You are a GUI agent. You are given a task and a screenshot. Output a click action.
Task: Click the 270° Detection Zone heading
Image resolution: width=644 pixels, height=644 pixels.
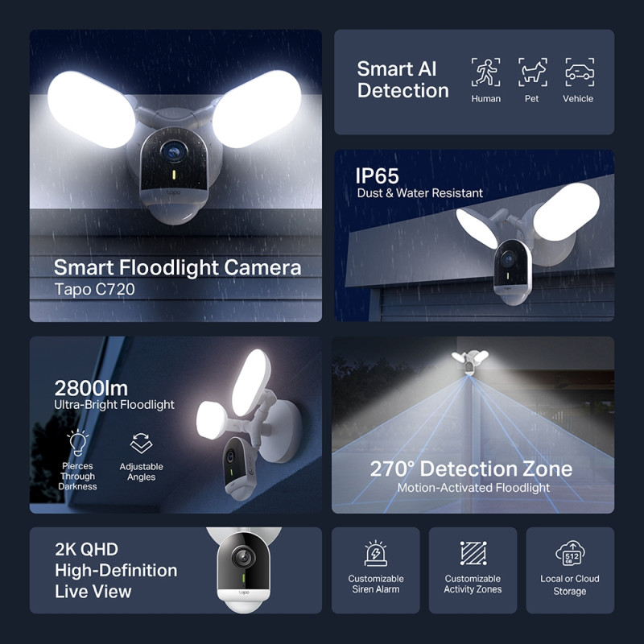(x=471, y=469)
